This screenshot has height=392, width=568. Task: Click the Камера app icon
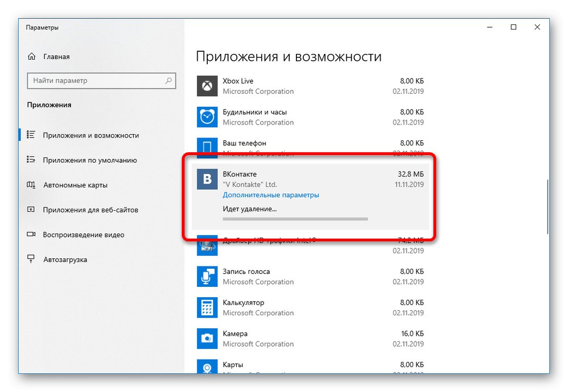coord(207,339)
